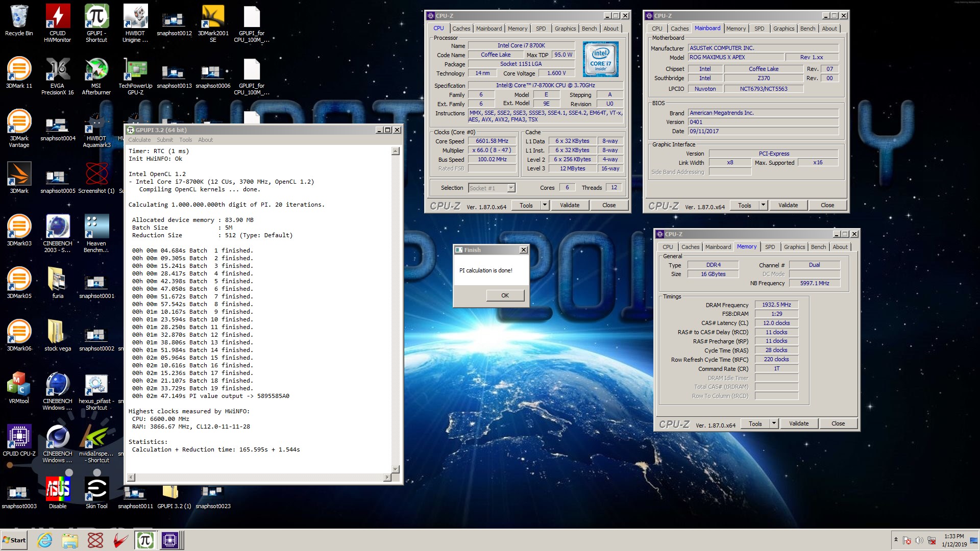Open the About menu in GPUPI

[x=206, y=140]
